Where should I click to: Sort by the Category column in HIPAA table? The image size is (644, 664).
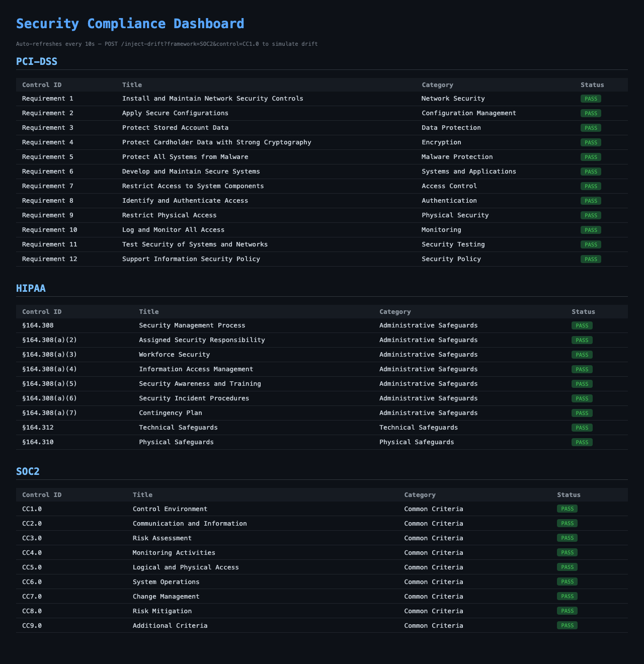[395, 311]
